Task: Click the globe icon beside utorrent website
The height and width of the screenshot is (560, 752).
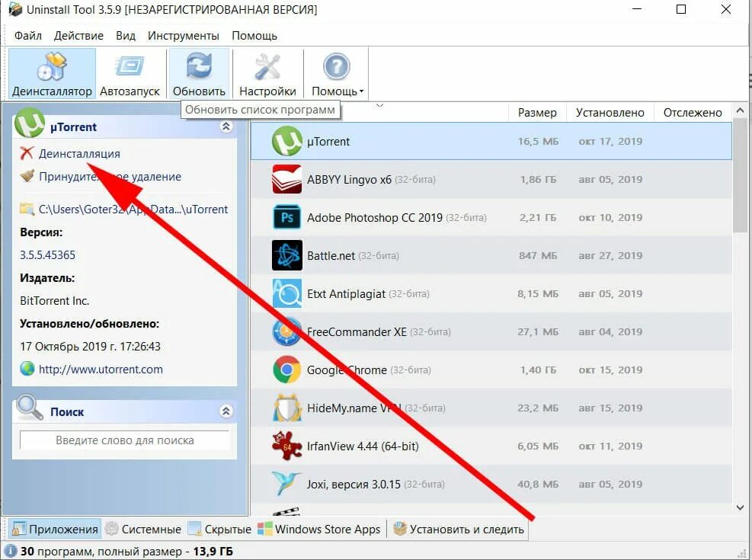Action: click(x=27, y=369)
